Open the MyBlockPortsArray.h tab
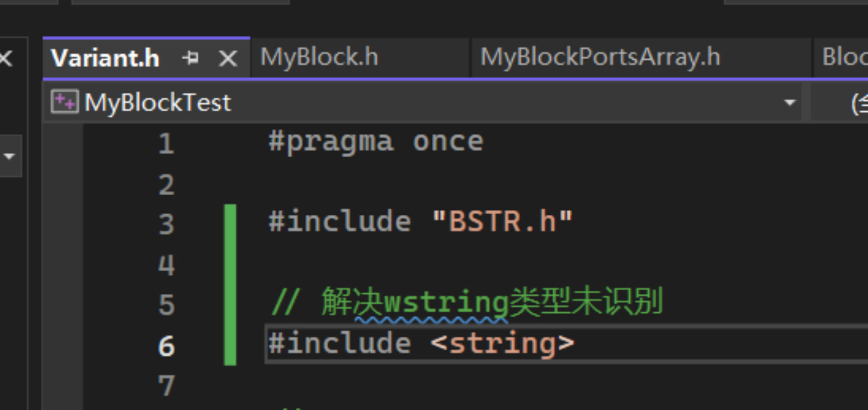This screenshot has height=410, width=868. [x=600, y=57]
